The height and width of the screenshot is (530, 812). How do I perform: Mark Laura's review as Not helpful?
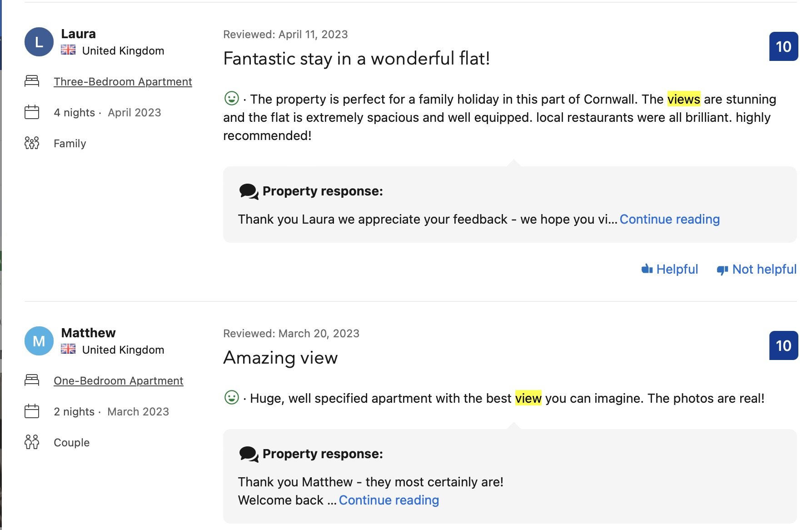tap(757, 269)
